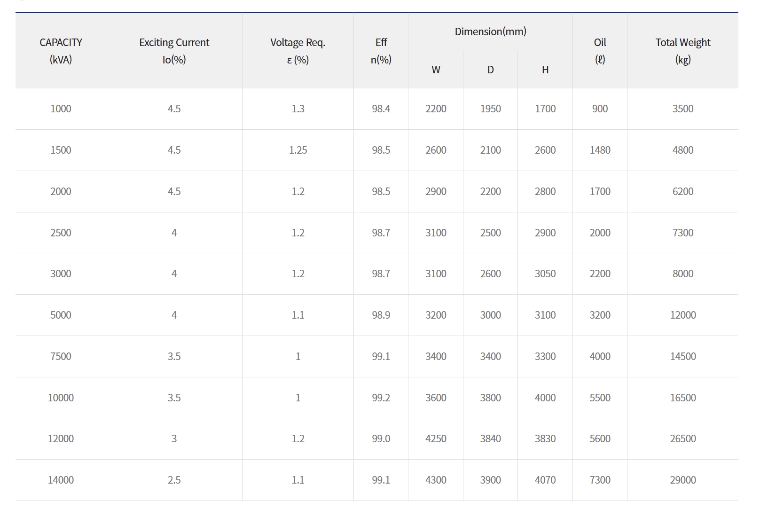Select the Total Weight (kg) header
The width and height of the screenshot is (760, 532).
pos(683,51)
